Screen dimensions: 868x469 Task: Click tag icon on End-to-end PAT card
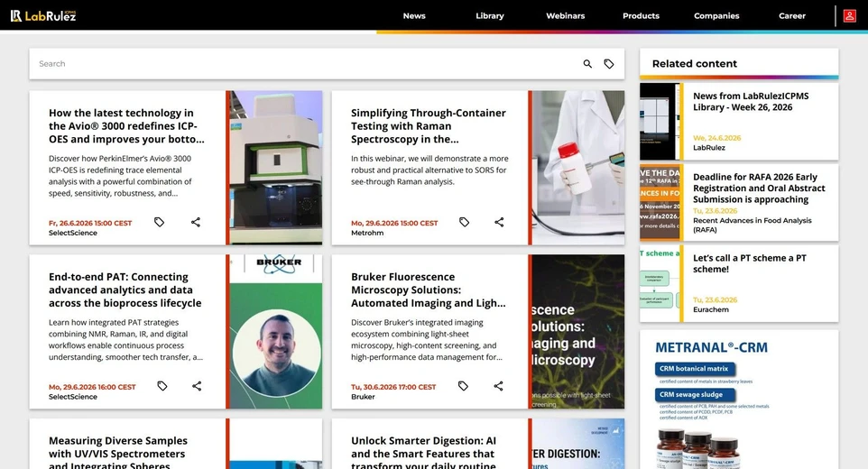[x=162, y=385]
